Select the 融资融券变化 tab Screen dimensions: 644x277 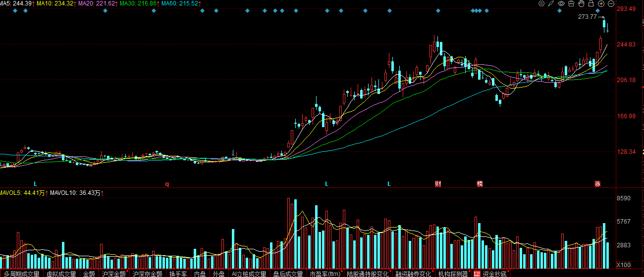tap(413, 274)
